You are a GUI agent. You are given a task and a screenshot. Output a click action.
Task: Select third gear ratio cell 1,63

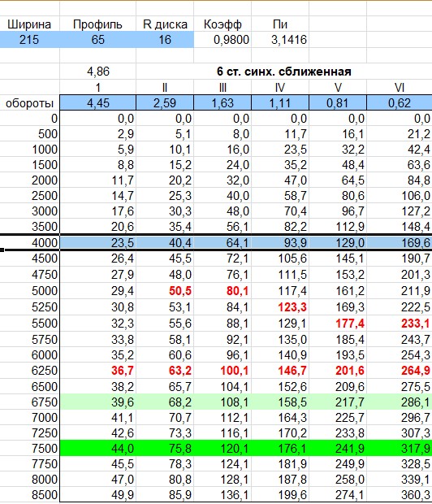(222, 103)
